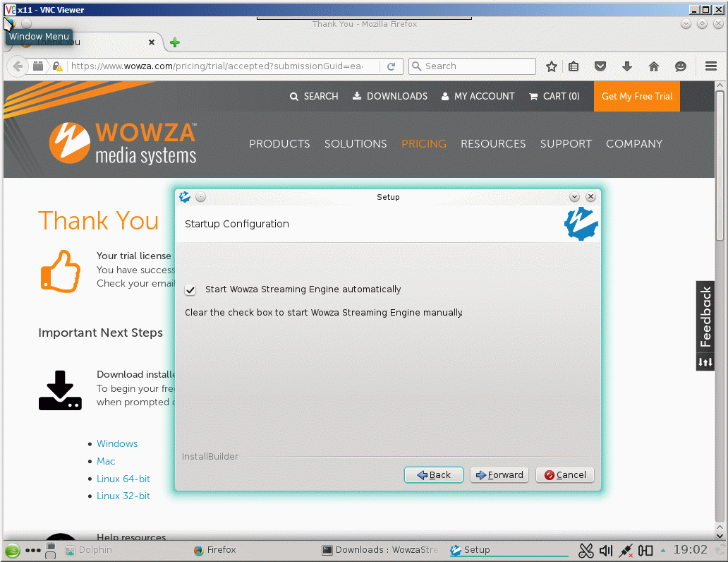Image resolution: width=728 pixels, height=562 pixels.
Task: Reload the Wowza page
Action: click(391, 66)
